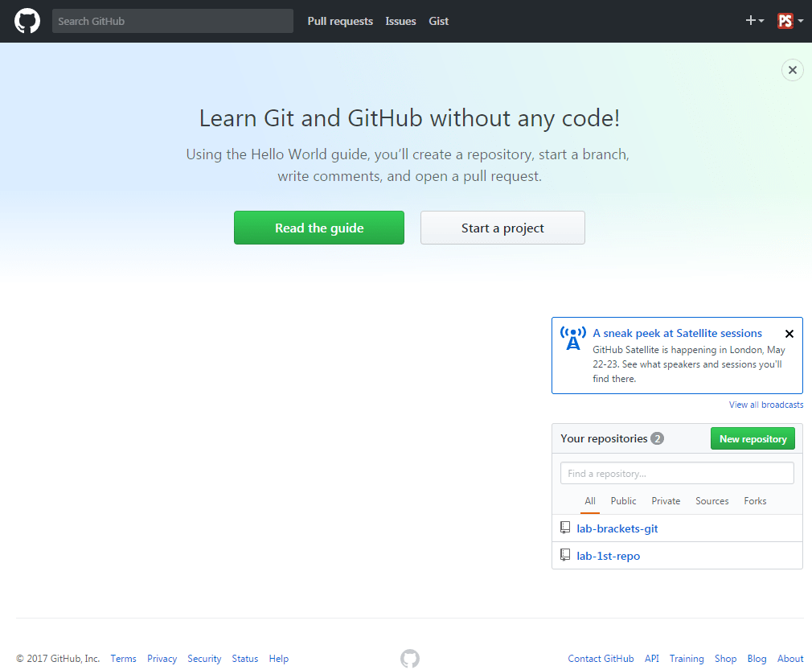The image size is (812, 670).
Task: Click the Read the guide button
Action: pyautogui.click(x=319, y=228)
